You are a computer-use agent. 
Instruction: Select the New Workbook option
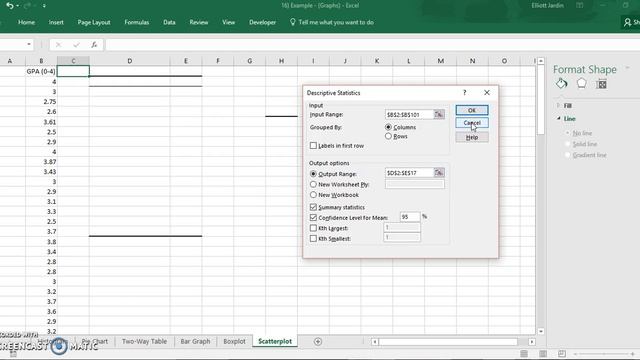click(x=313, y=195)
